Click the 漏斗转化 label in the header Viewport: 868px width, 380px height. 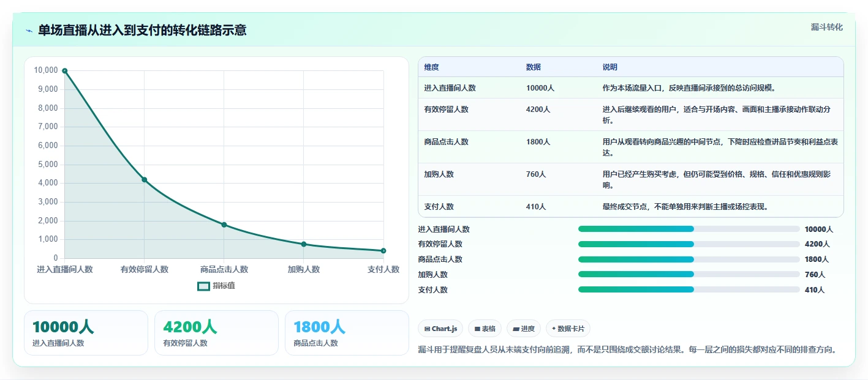coord(826,27)
